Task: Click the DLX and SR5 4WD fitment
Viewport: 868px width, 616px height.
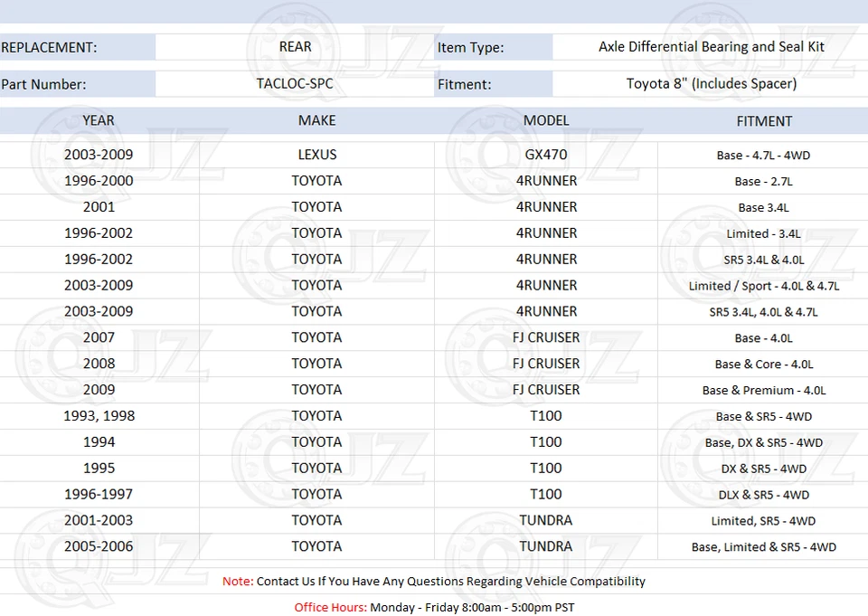Action: click(x=764, y=495)
